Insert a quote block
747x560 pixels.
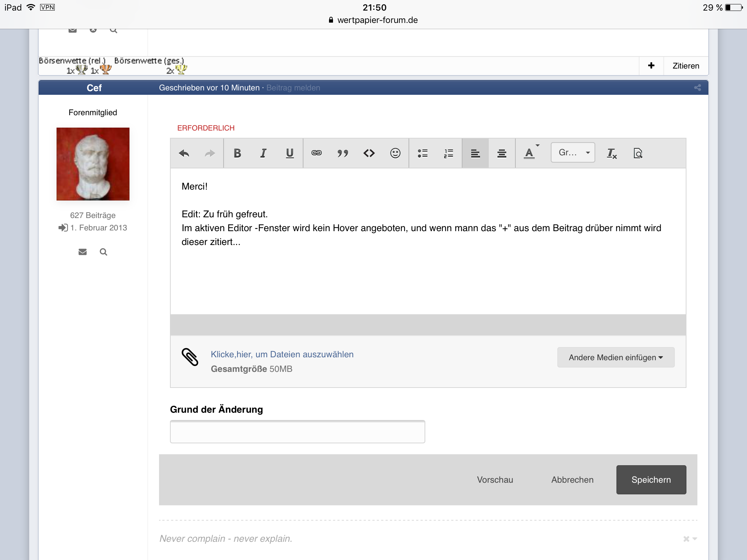point(342,153)
